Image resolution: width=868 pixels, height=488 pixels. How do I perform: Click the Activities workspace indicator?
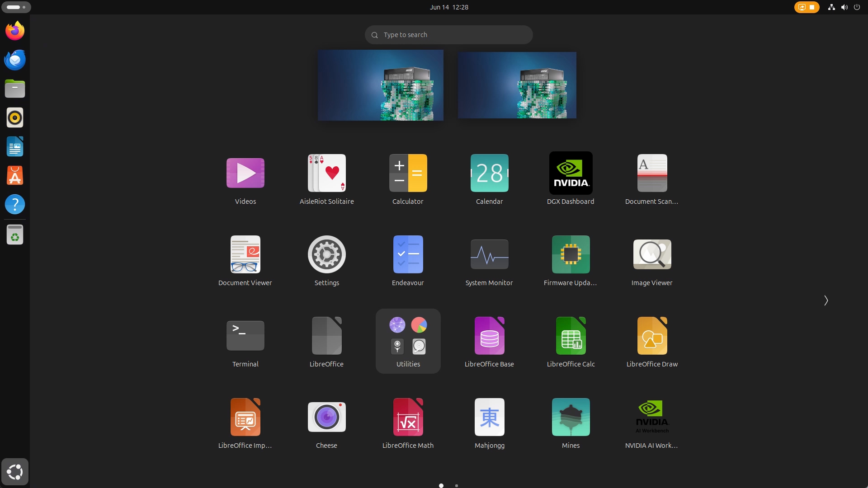pyautogui.click(x=16, y=7)
